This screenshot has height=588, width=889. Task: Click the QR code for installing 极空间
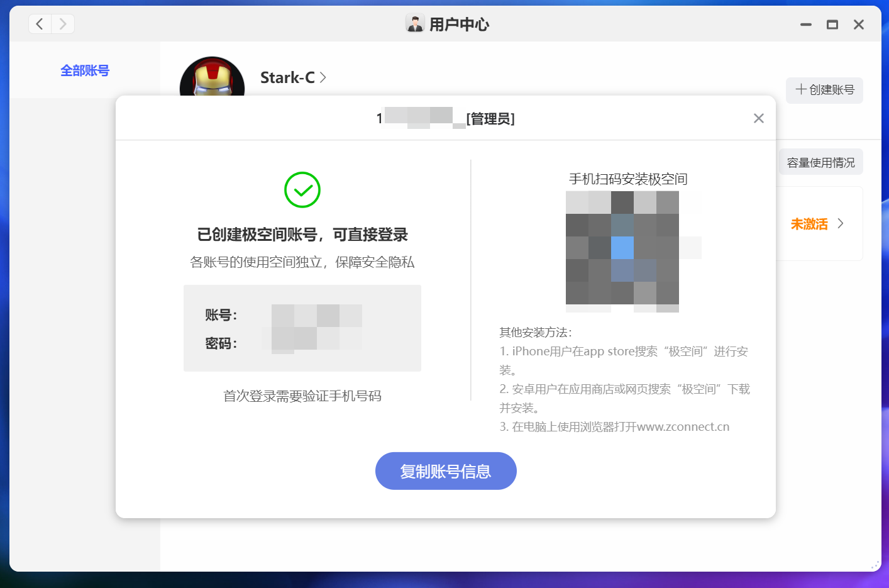pos(622,252)
